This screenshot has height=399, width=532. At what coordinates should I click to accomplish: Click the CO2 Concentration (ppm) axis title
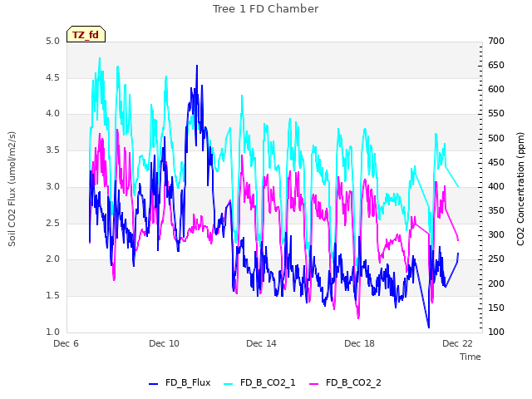click(x=520, y=189)
